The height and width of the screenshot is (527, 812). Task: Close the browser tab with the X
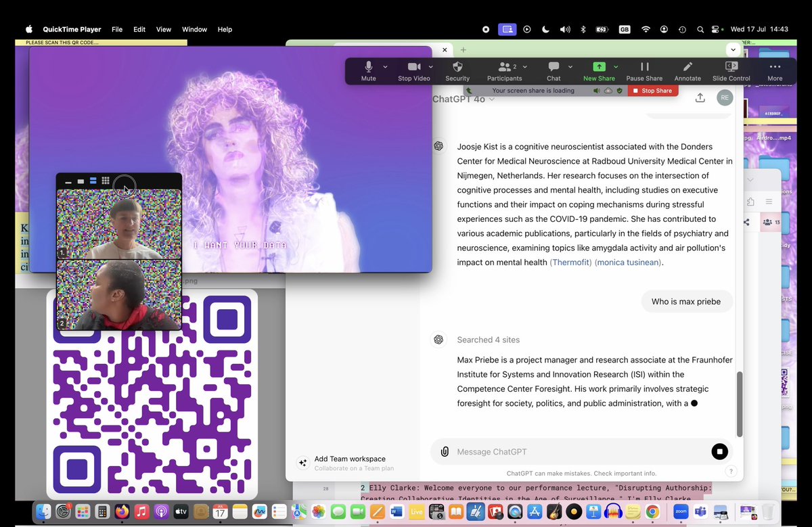click(444, 50)
